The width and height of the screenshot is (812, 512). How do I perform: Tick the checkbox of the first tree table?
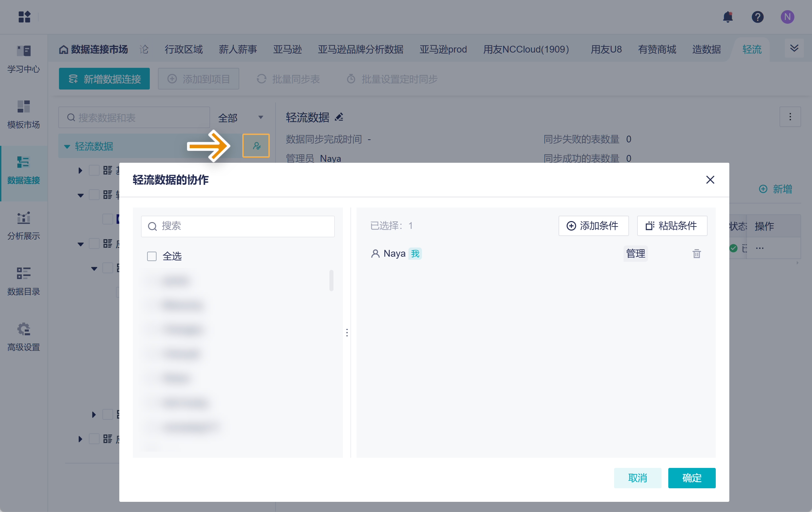94,170
